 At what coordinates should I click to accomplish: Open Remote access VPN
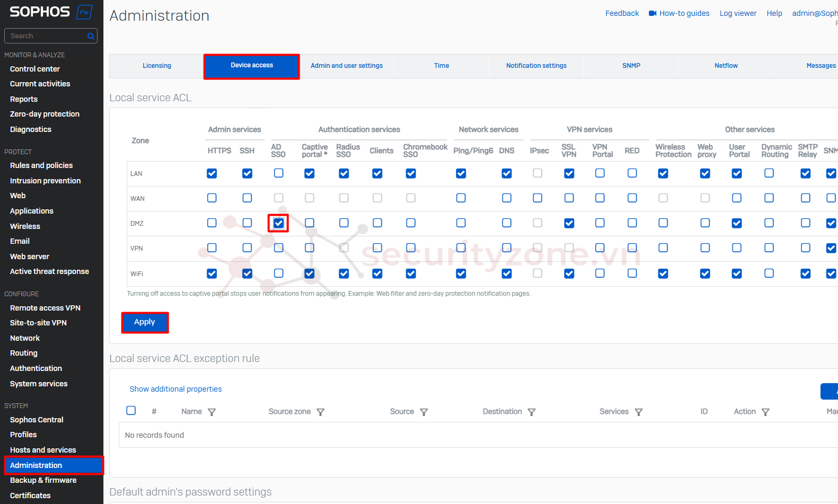[x=45, y=308]
